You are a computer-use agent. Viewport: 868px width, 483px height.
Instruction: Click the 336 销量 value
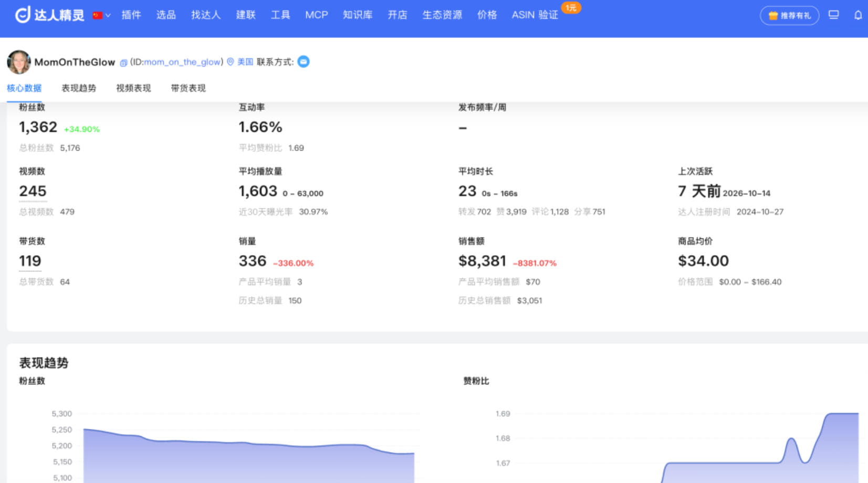[253, 261]
